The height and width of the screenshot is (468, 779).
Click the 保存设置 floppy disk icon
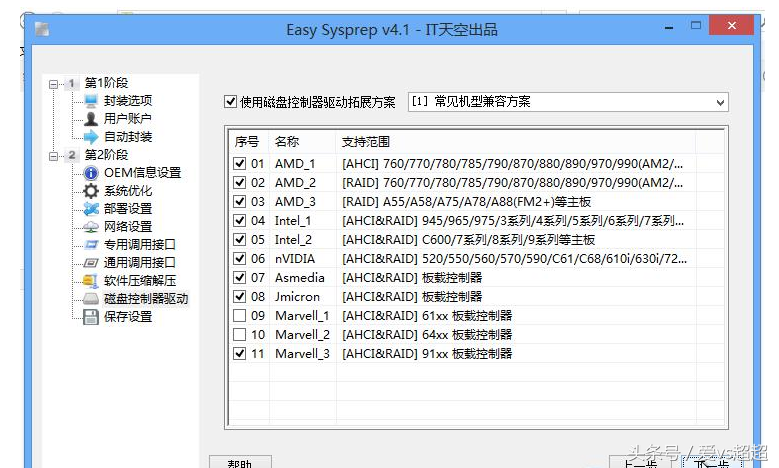91,316
